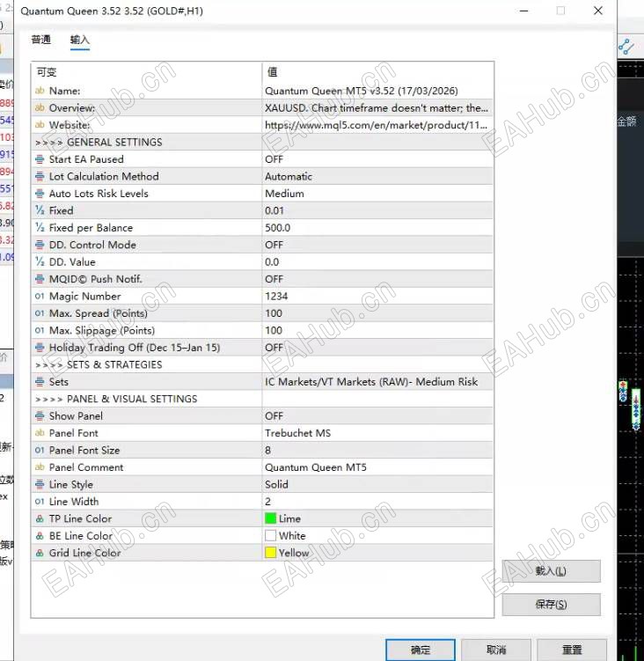The height and width of the screenshot is (661, 644).
Task: Click the 值 column header
Action: tap(377, 72)
